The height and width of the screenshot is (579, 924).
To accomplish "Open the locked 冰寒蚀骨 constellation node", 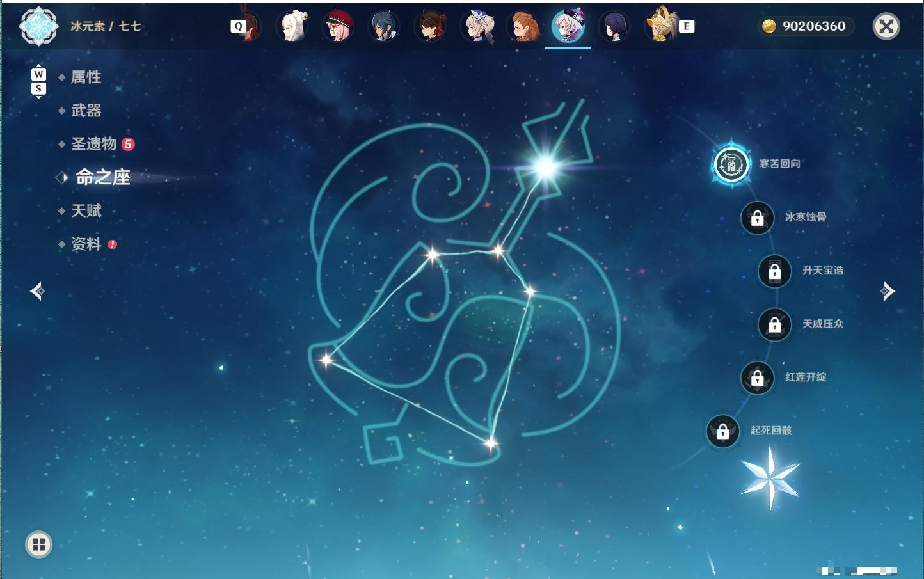I will coord(757,218).
